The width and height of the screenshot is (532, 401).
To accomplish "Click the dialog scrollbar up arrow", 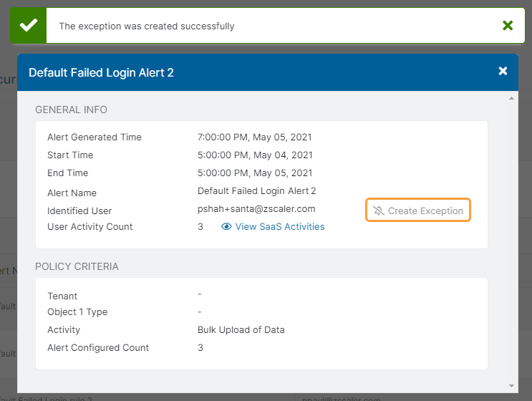I will (x=511, y=98).
